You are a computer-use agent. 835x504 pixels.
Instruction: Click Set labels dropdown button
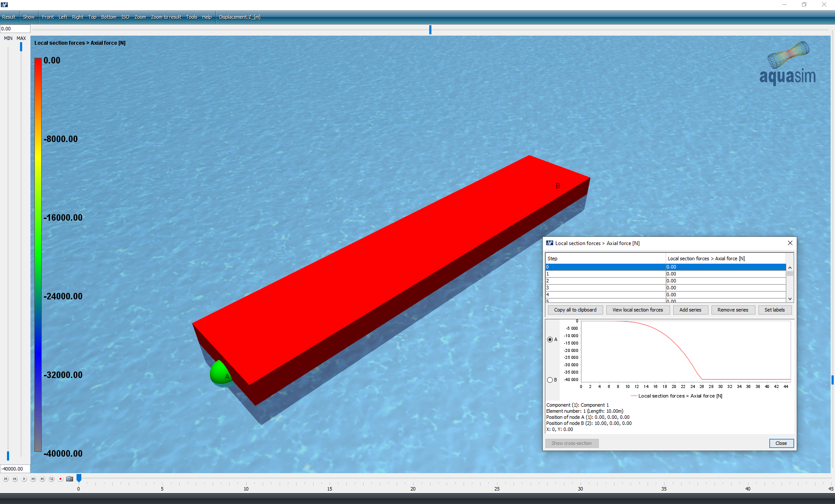[775, 310]
